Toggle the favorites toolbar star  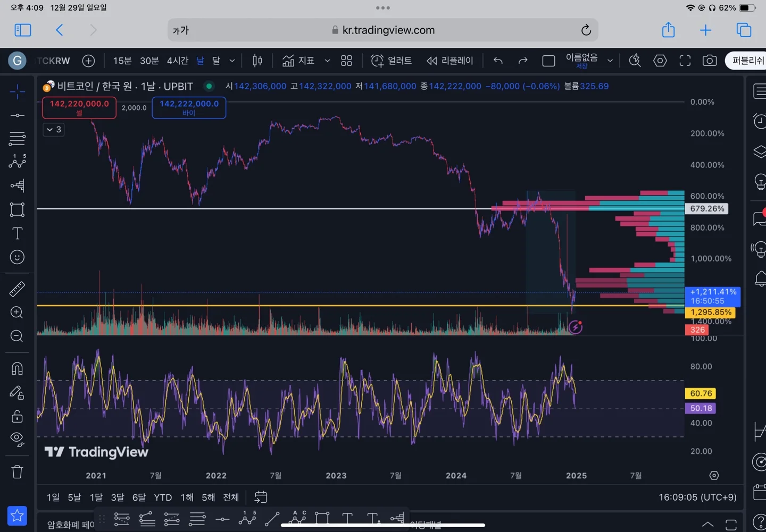(x=17, y=515)
